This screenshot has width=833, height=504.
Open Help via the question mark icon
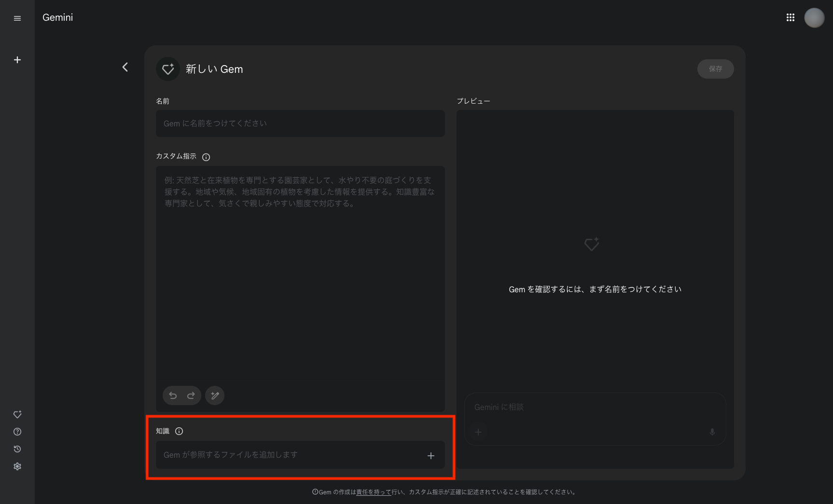[17, 431]
